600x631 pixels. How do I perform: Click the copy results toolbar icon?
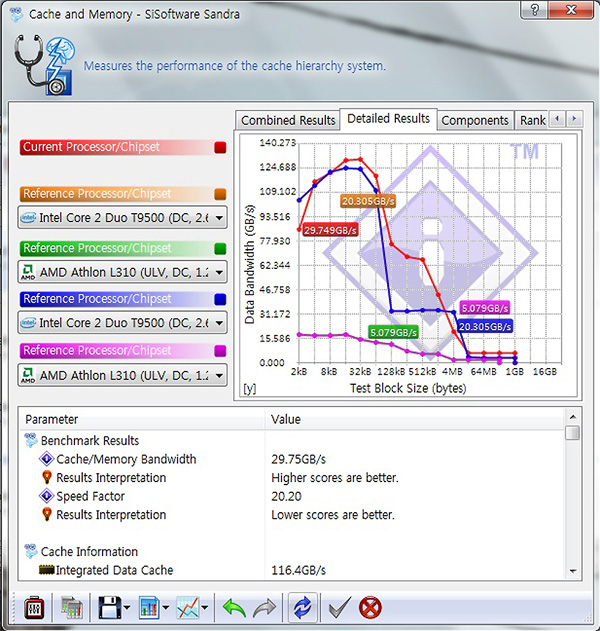tap(72, 608)
